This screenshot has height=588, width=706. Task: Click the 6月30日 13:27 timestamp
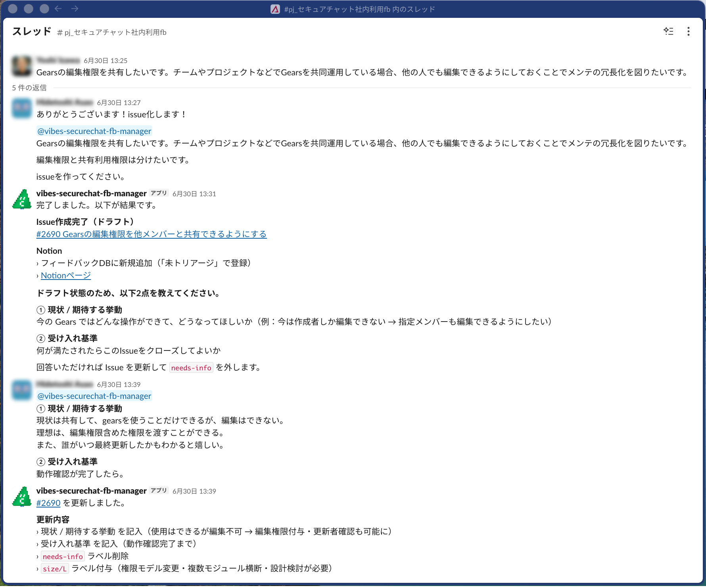click(x=119, y=103)
